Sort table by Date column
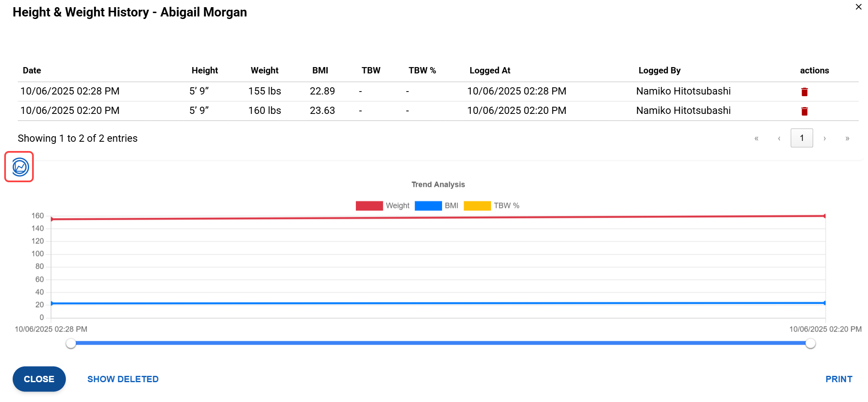 pos(32,70)
